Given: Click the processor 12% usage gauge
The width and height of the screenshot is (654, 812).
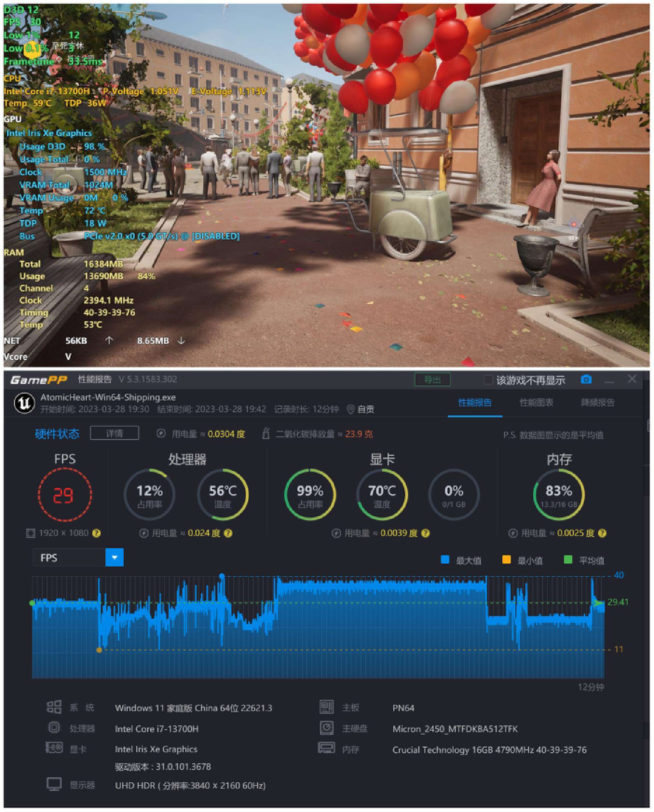Looking at the screenshot, I should (x=150, y=495).
